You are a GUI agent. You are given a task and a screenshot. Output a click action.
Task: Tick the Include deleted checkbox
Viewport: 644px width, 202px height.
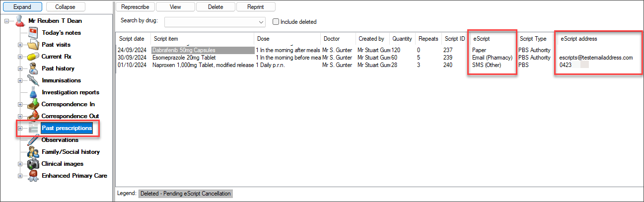point(276,22)
